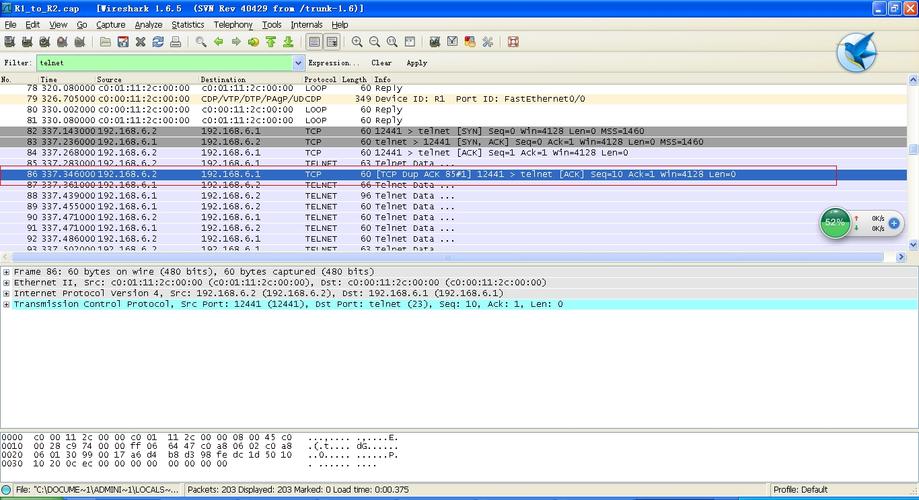
Task: Go to a specific packet number
Action: point(253,42)
